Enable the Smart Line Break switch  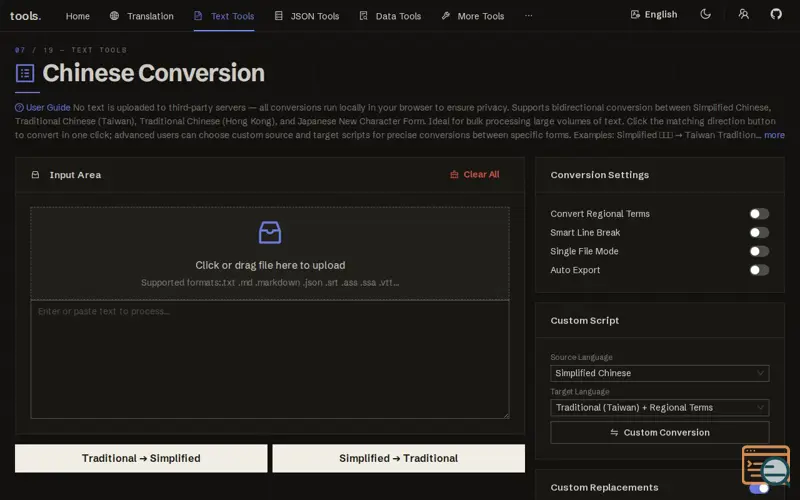click(759, 233)
